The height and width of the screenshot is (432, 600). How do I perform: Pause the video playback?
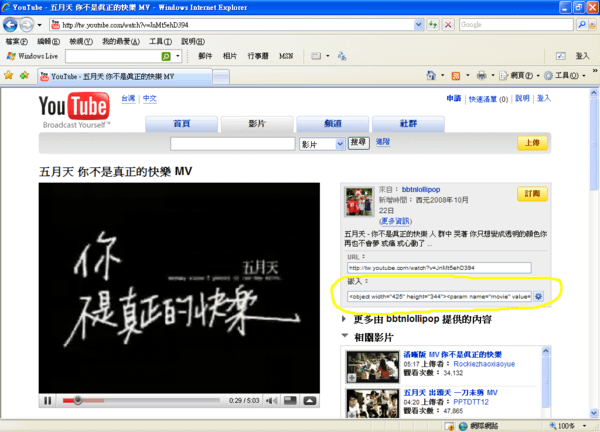[47, 401]
